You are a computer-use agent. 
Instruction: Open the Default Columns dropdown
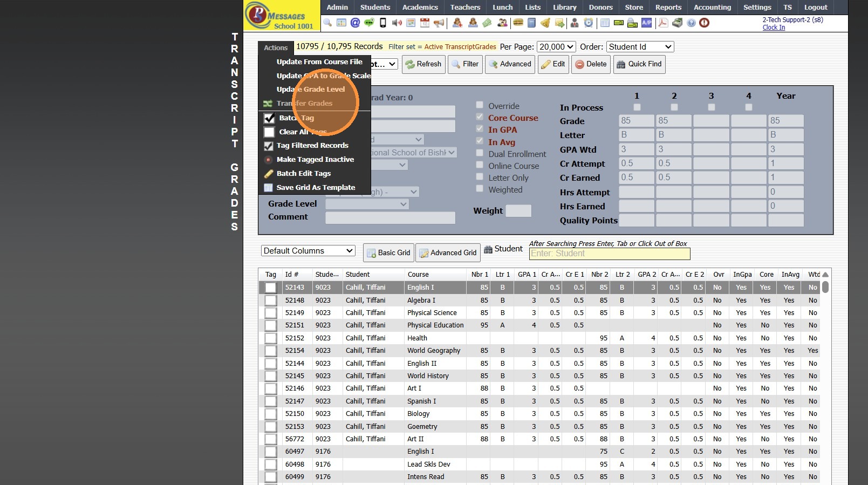click(x=308, y=251)
